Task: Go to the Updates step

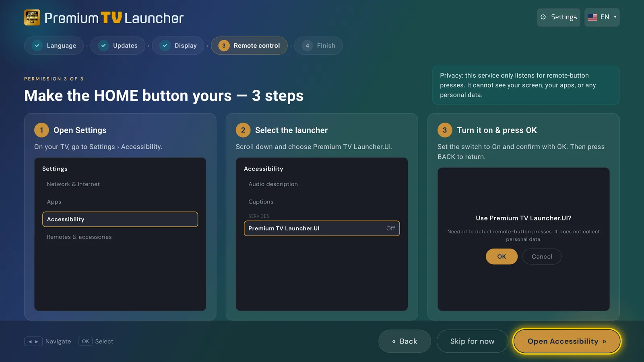Action: [118, 45]
